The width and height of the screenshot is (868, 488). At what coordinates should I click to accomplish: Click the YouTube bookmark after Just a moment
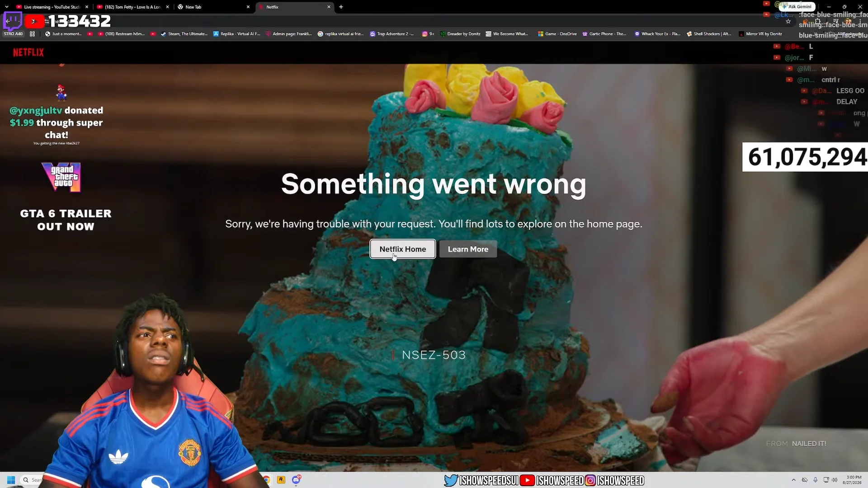pos(90,34)
